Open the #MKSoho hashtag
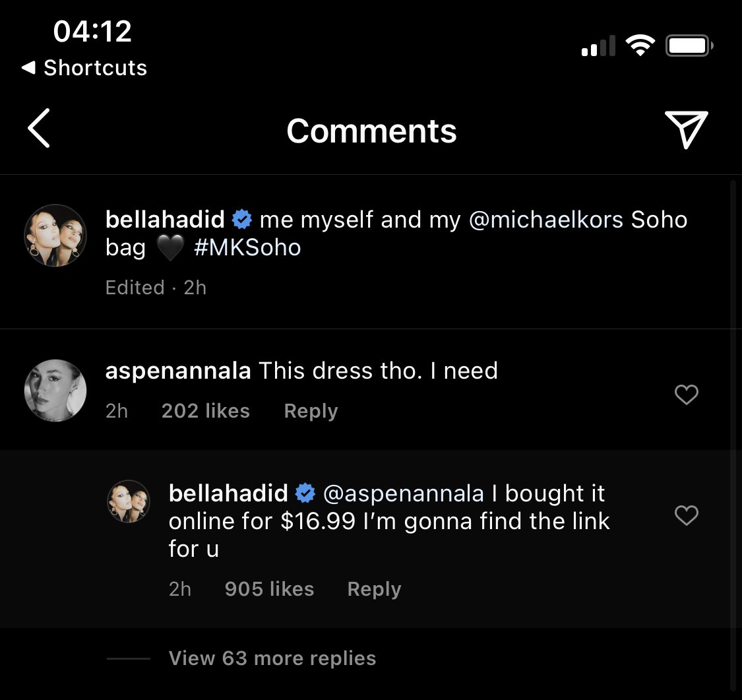This screenshot has height=700, width=742. pyautogui.click(x=247, y=248)
